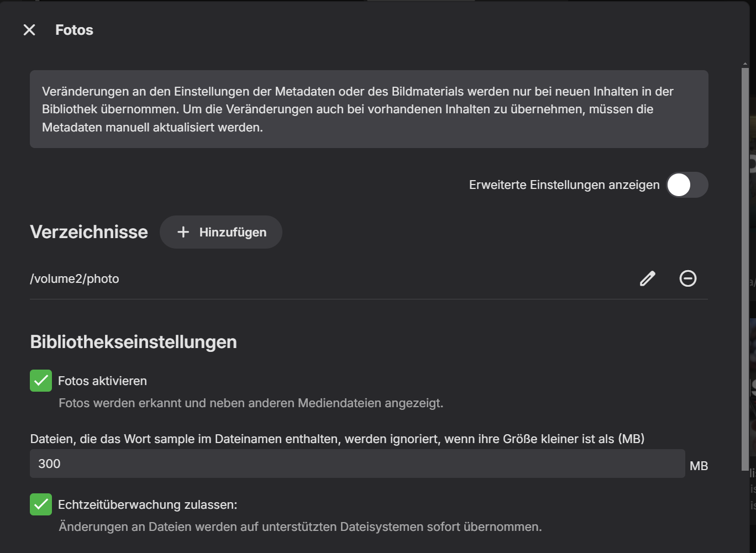This screenshot has width=756, height=553.
Task: Click the Bibliothekseinstellungen section heading
Action: pos(133,342)
